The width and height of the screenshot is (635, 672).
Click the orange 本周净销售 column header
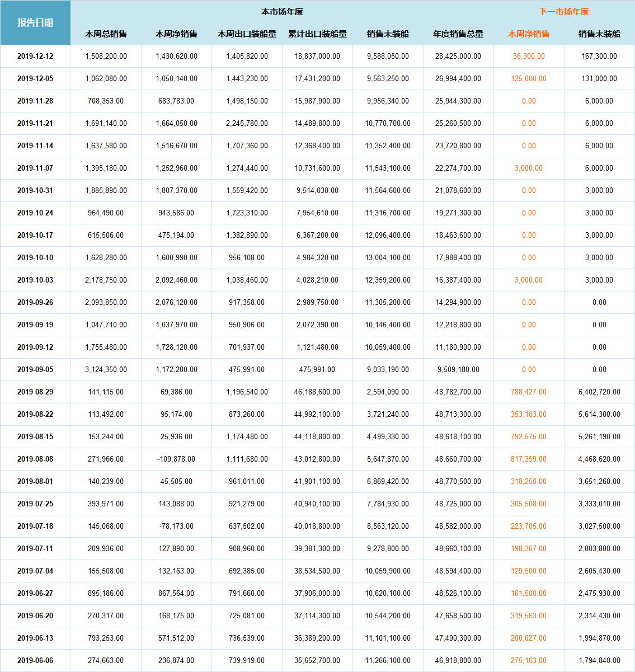[528, 34]
